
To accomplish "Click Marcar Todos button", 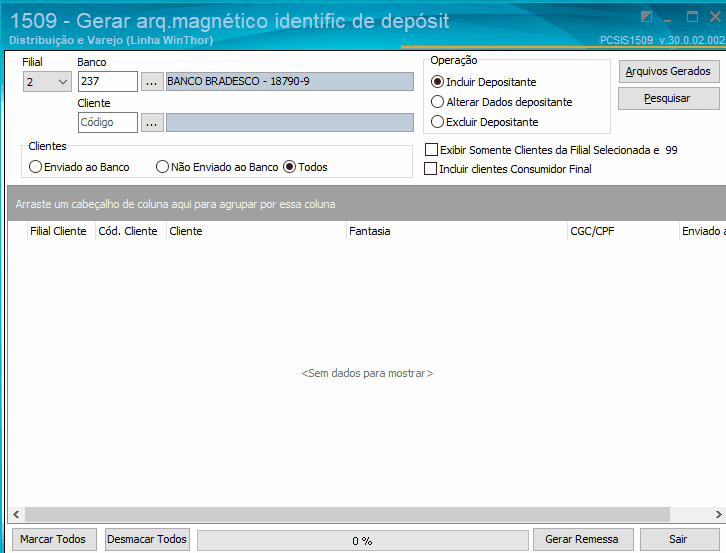I will 54,539.
